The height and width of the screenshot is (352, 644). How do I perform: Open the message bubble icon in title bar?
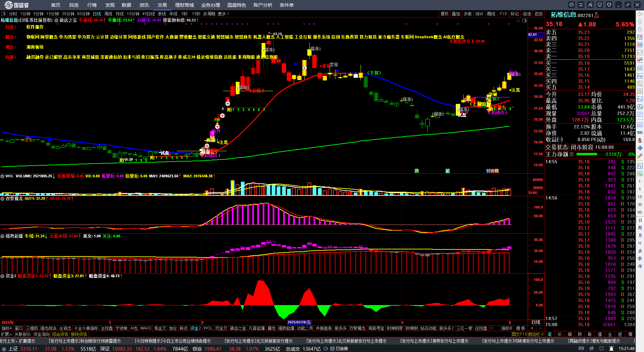click(x=572, y=5)
